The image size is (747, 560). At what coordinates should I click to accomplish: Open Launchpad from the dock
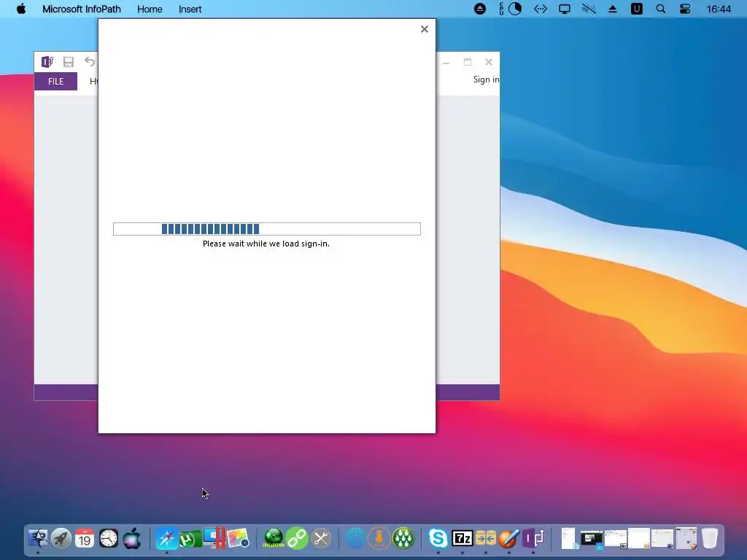pyautogui.click(x=61, y=539)
